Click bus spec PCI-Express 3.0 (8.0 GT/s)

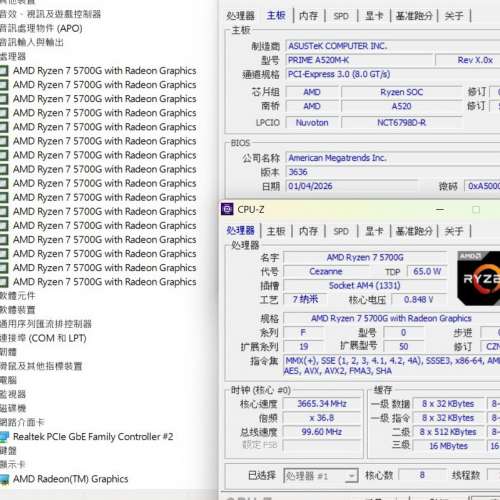393,74
